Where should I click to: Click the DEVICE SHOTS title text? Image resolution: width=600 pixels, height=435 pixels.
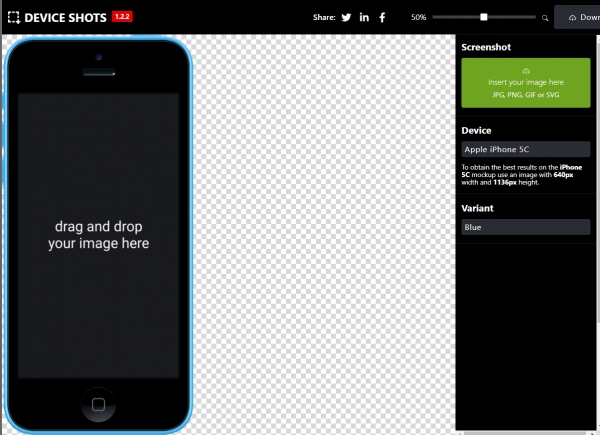tap(65, 18)
